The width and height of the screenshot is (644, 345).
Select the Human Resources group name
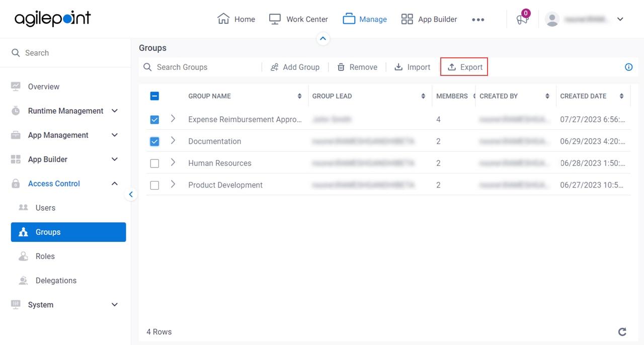(219, 163)
